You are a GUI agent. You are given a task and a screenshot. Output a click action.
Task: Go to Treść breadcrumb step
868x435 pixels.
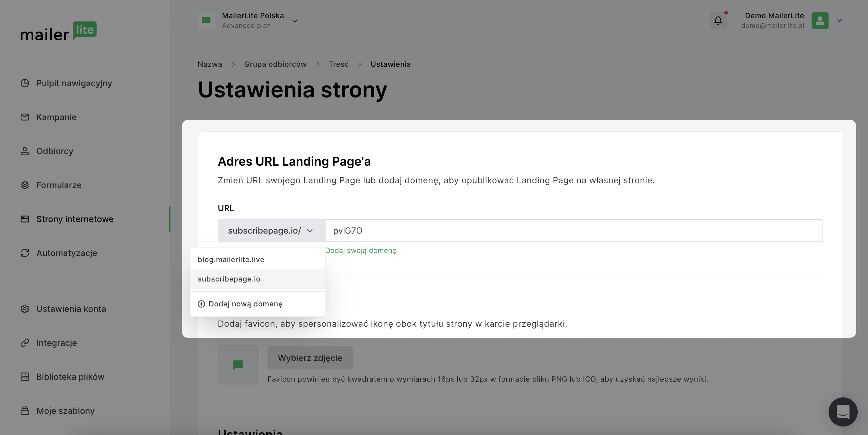[x=338, y=64]
